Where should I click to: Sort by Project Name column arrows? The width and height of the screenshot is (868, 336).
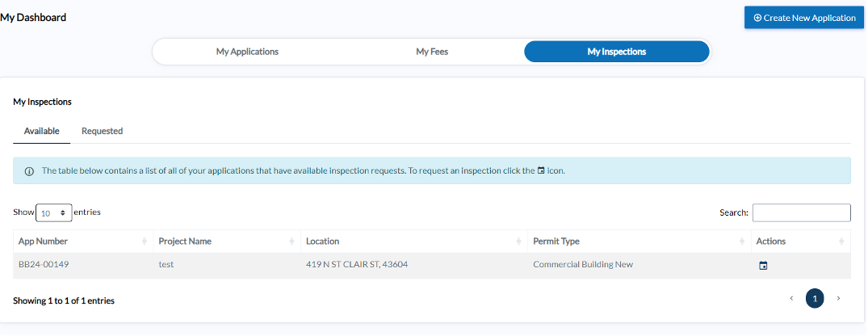pyautogui.click(x=291, y=241)
